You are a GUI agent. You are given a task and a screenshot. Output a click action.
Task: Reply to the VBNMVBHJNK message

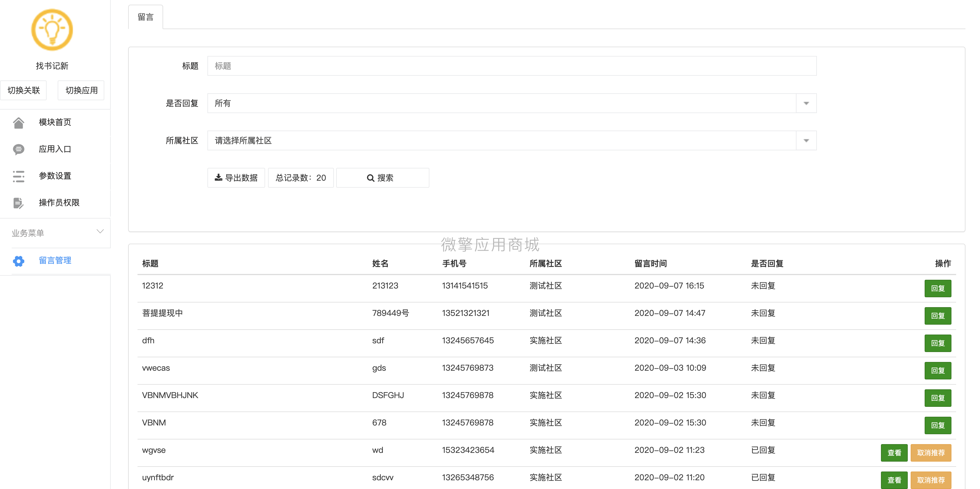pos(938,398)
